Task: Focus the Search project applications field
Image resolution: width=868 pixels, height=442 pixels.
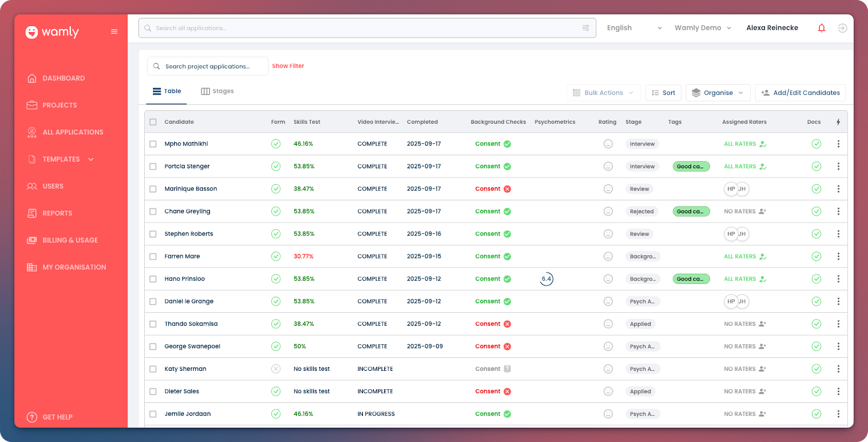Action: point(208,66)
